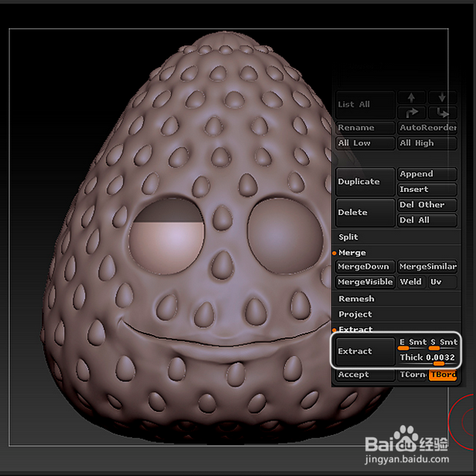Delete the selected subtool
Image resolution: width=476 pixels, height=476 pixels.
click(365, 212)
